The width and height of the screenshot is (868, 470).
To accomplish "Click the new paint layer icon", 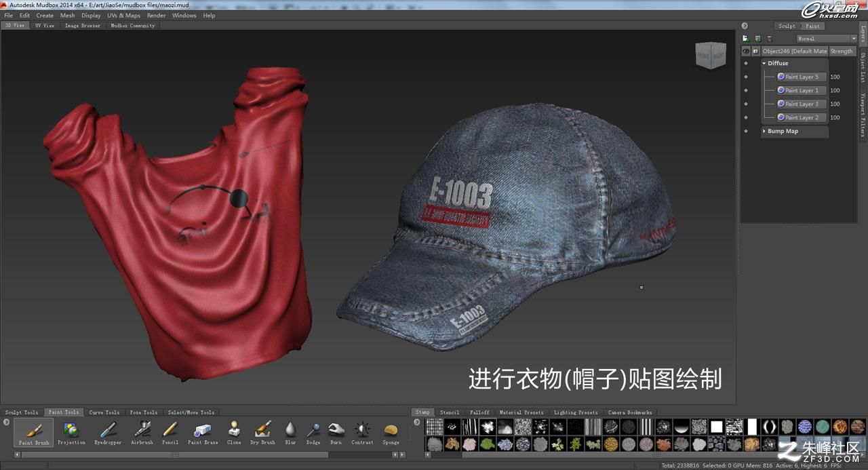I will click(x=746, y=39).
